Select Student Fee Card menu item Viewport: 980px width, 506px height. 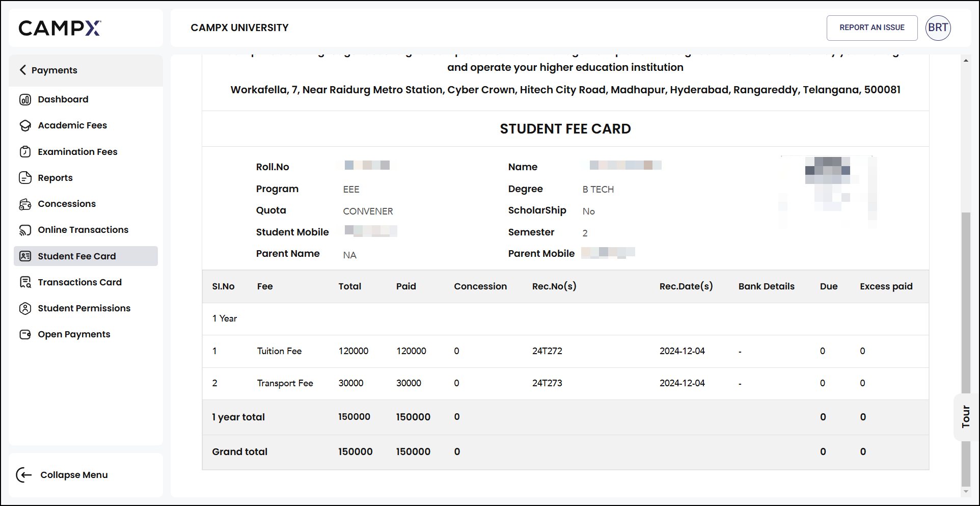(x=86, y=256)
